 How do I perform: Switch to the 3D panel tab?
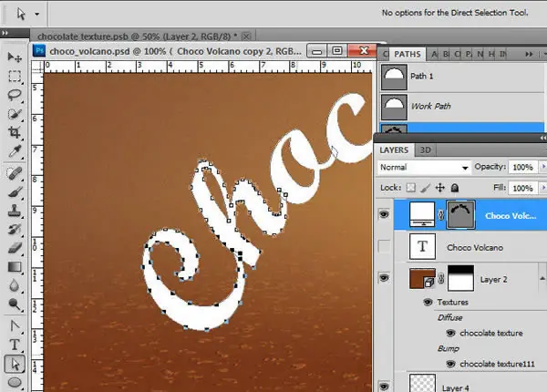coord(425,150)
